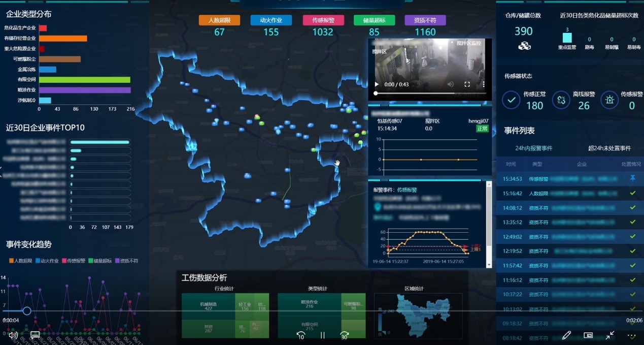The height and width of the screenshot is (345, 644).
Task: Click the 企业 column header
Action: [x=582, y=164]
